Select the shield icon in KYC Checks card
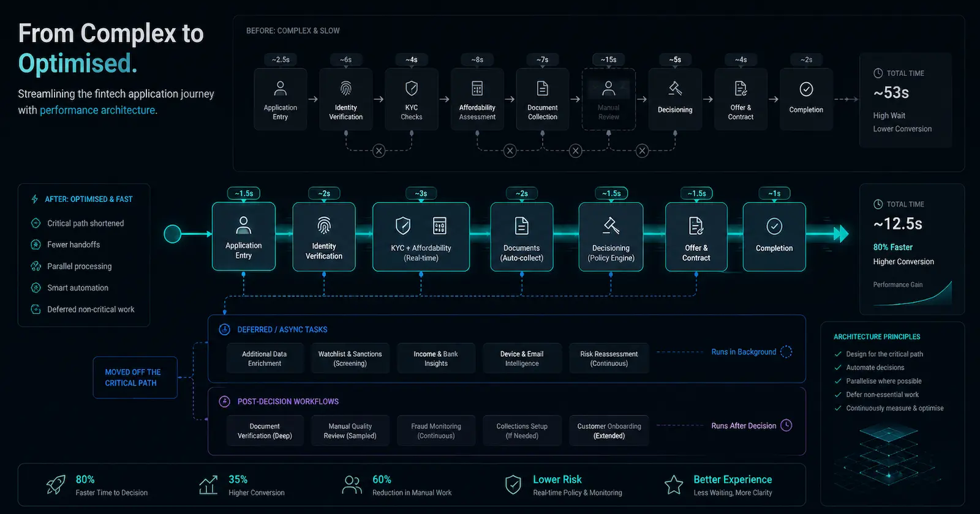Screen dimensions: 980x514 [412, 89]
